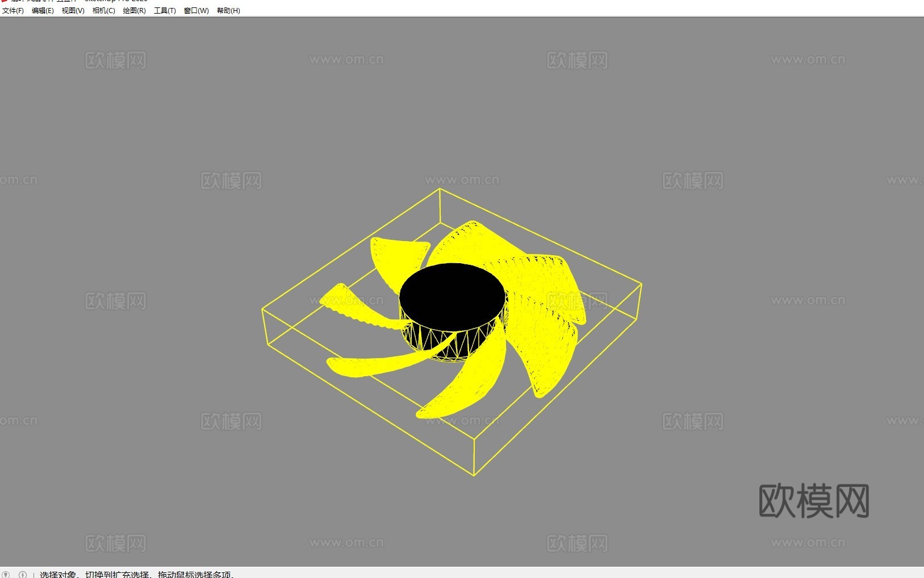Click the status hint text 选择对象

(57, 575)
